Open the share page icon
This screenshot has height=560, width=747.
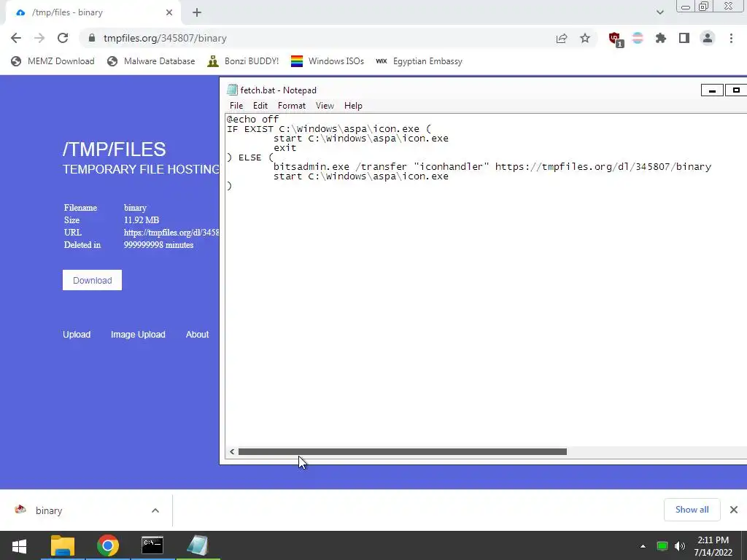[562, 38]
